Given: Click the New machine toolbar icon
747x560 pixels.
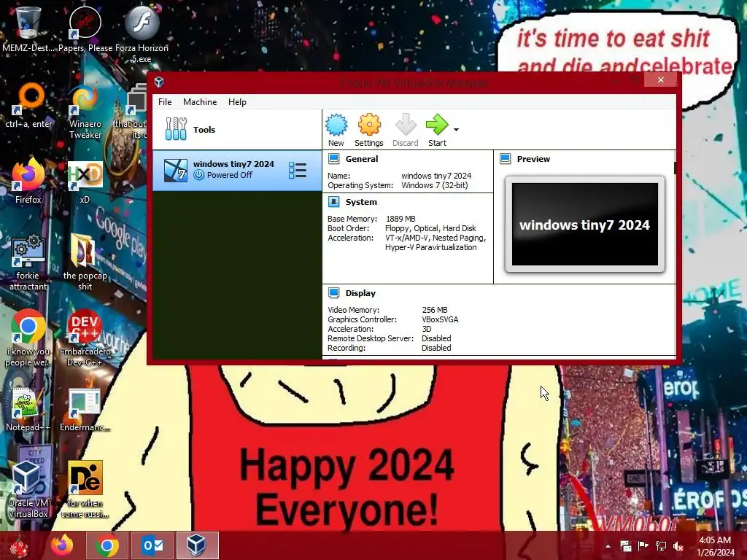Looking at the screenshot, I should tap(336, 130).
